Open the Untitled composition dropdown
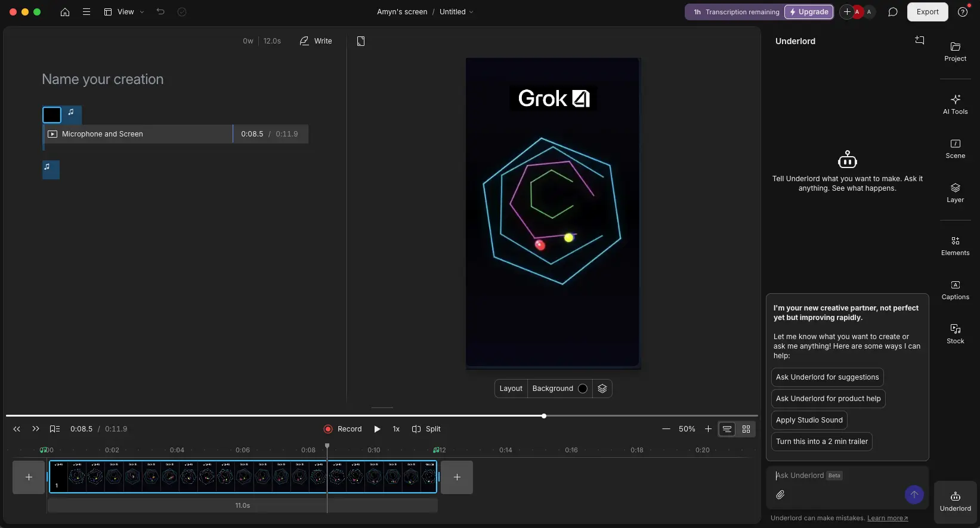980x528 pixels. [456, 12]
